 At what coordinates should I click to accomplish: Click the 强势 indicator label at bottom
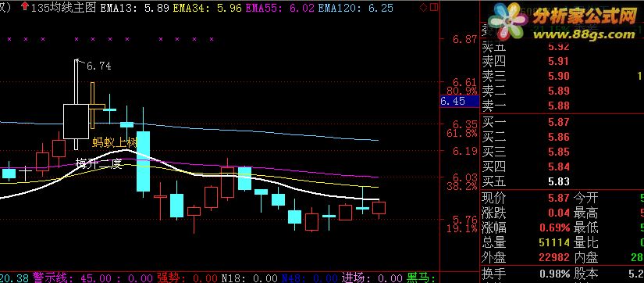(169, 278)
